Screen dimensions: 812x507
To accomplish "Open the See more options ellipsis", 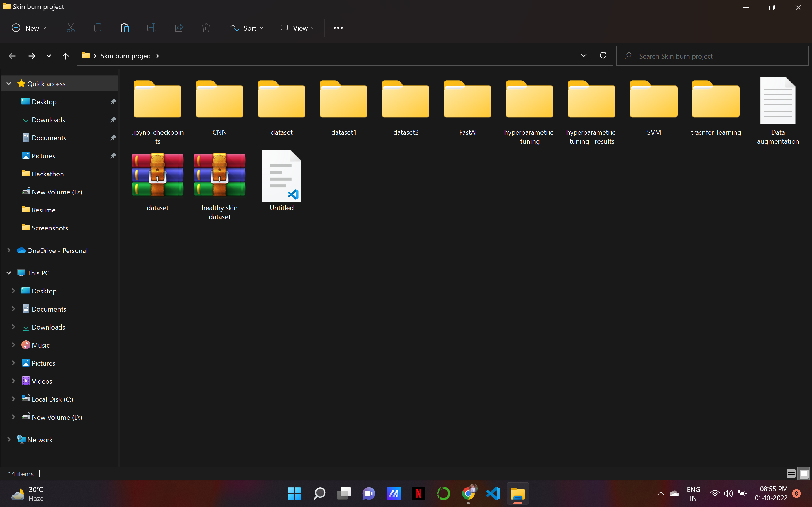I will (338, 28).
